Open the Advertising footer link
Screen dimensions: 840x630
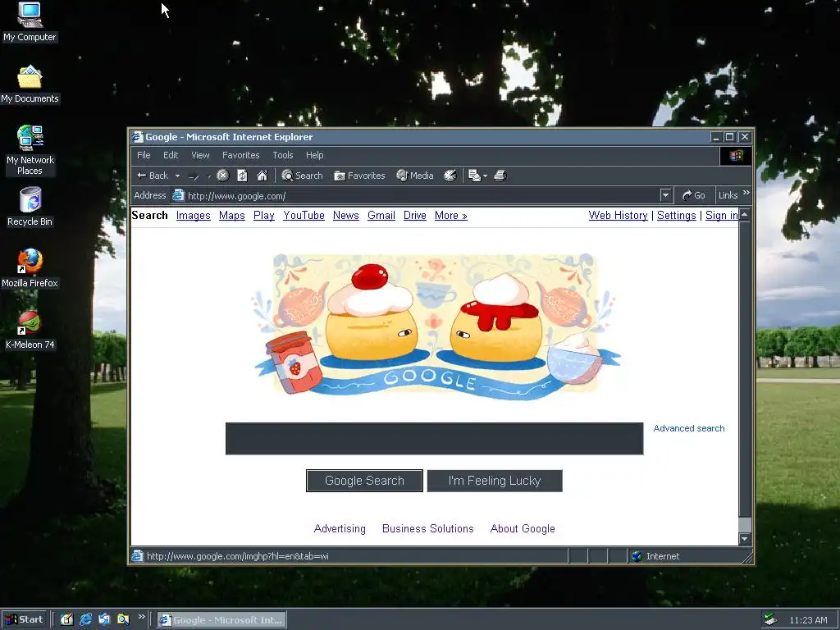click(340, 529)
